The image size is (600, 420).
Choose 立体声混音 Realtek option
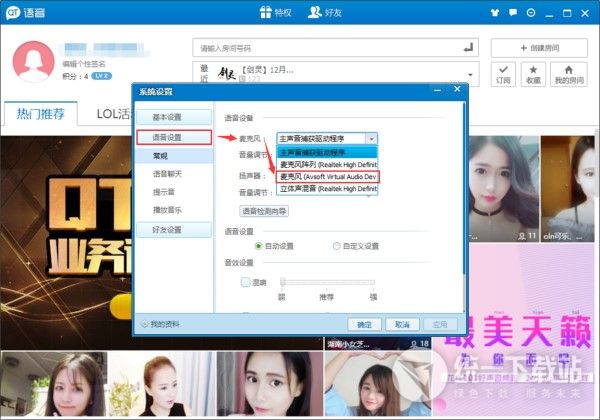pyautogui.click(x=327, y=188)
